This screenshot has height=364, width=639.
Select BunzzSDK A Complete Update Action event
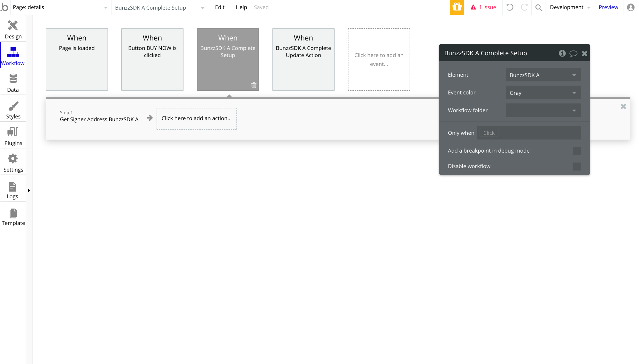pyautogui.click(x=304, y=59)
